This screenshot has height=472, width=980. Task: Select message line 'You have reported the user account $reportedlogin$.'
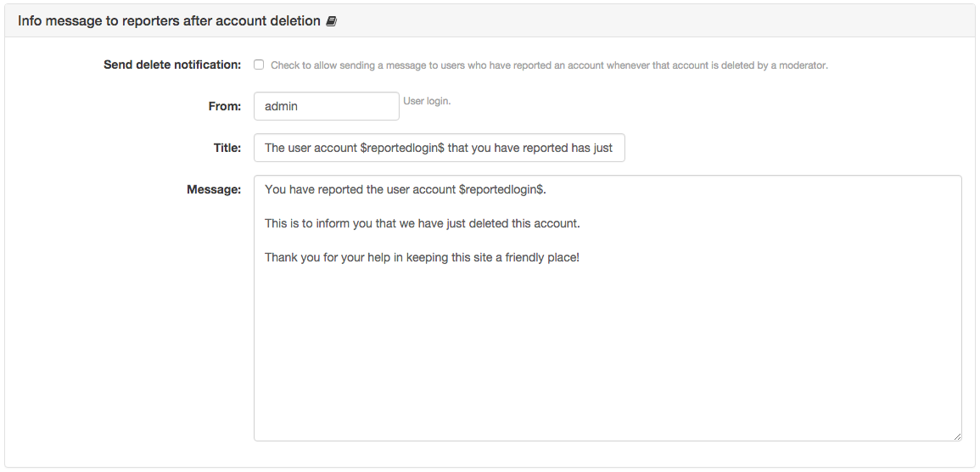tap(406, 189)
